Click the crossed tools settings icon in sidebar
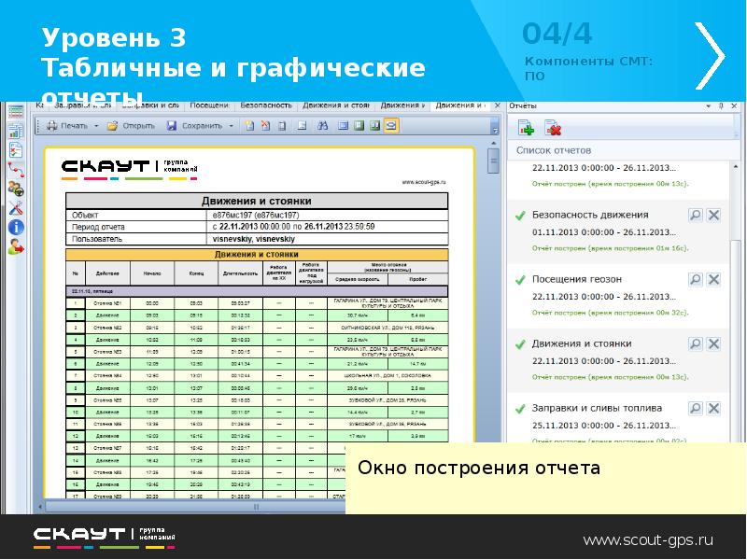Image resolution: width=747 pixels, height=560 pixels. click(x=16, y=206)
